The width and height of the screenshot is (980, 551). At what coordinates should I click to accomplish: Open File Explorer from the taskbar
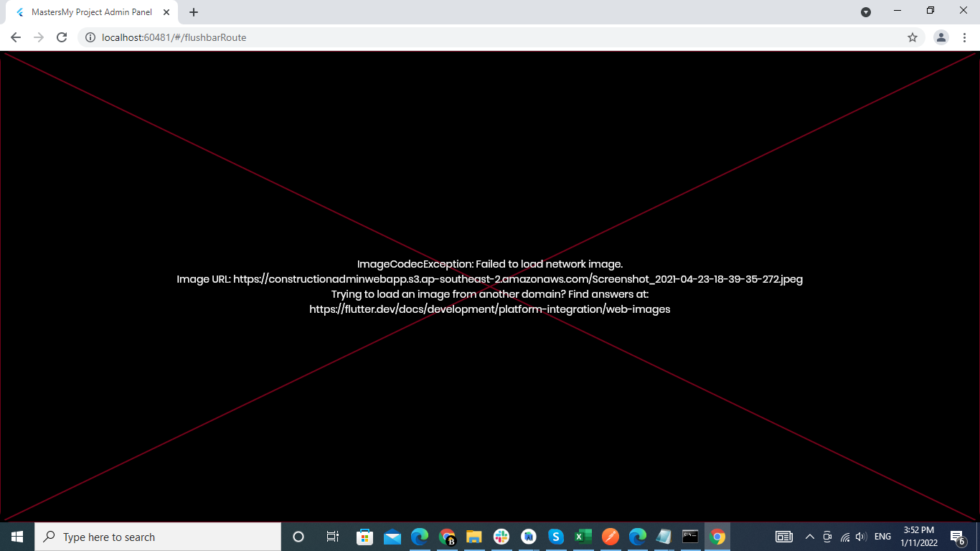tap(474, 536)
